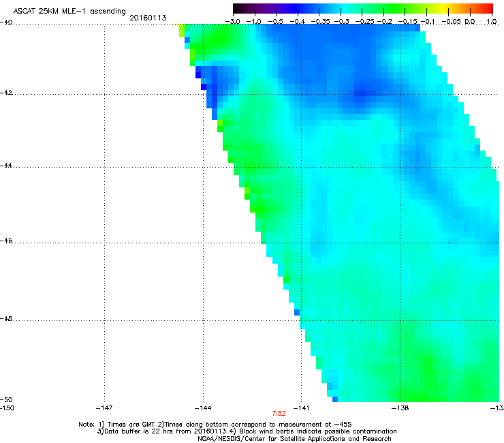Screen dimensions: 504x443
Task: Click the -48 latitude axis label
Action: [x=6, y=318]
